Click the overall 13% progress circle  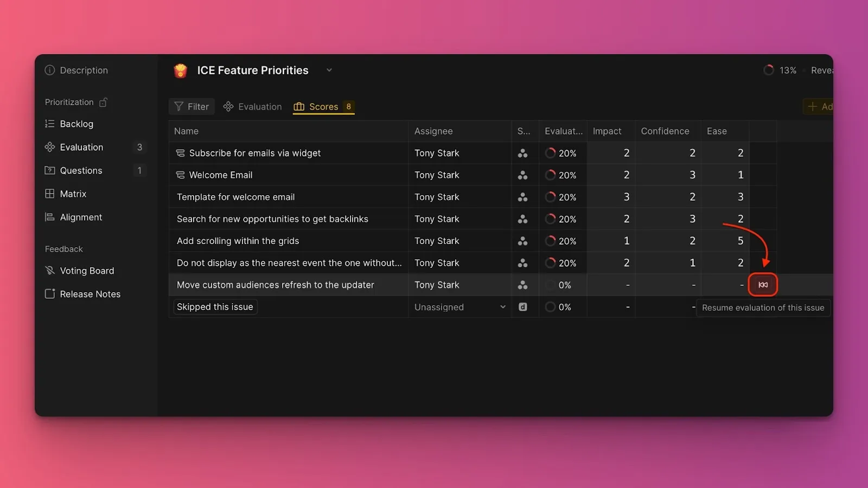click(768, 70)
